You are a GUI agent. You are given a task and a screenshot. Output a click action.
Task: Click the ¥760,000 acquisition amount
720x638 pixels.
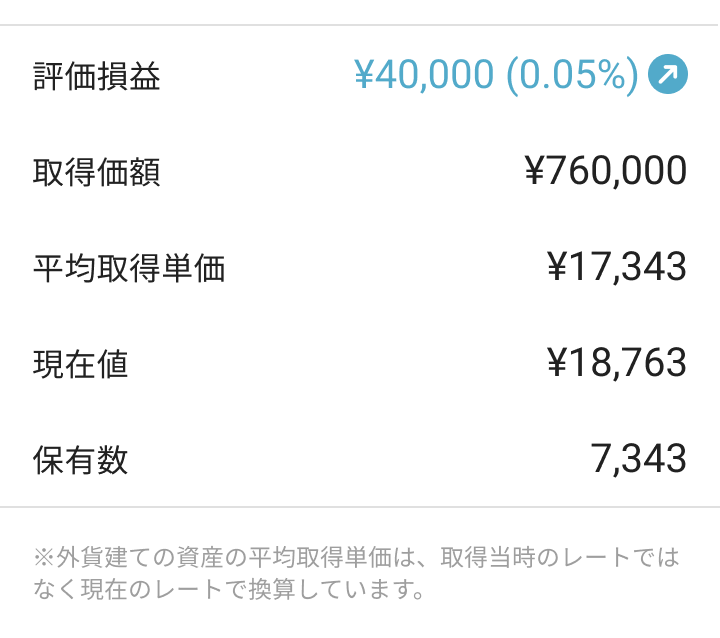pyautogui.click(x=605, y=172)
